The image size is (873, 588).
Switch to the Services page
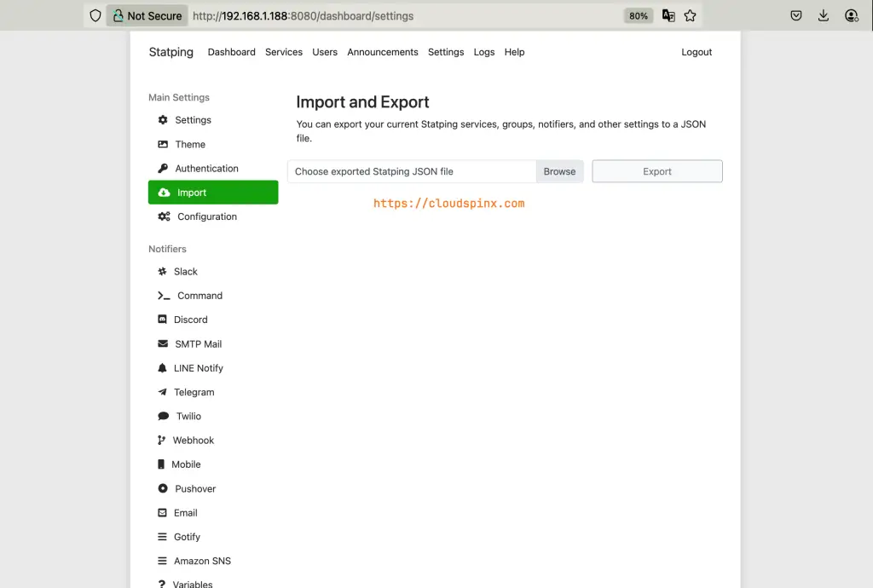[x=284, y=52]
